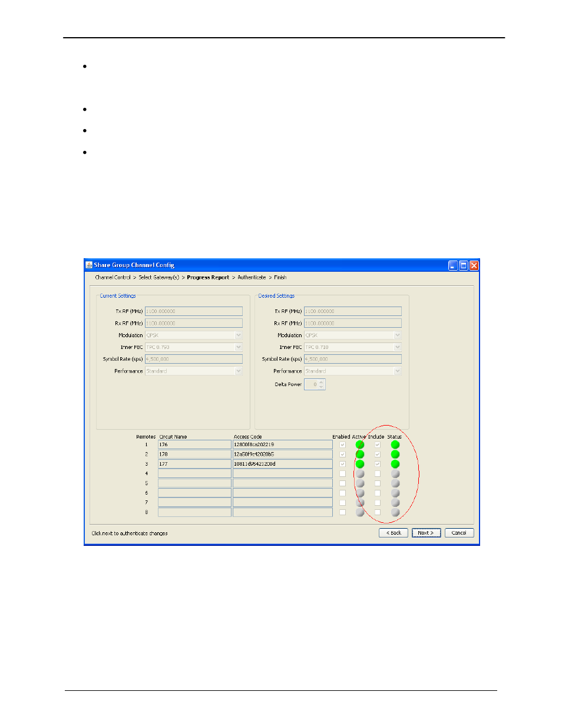The height and width of the screenshot is (728, 562).
Task: Click the grey Active indicator for remote 4
Action: click(x=360, y=474)
